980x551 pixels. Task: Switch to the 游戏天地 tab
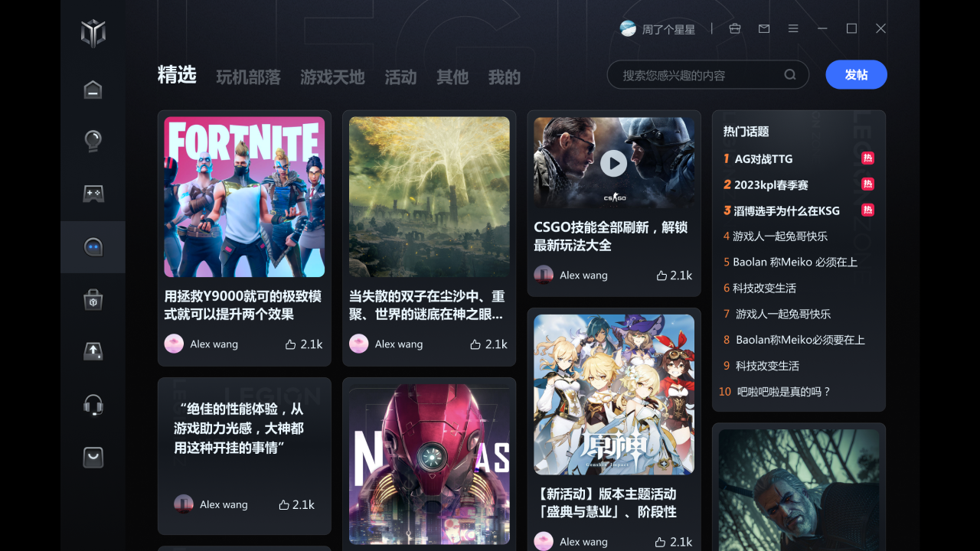tap(332, 77)
